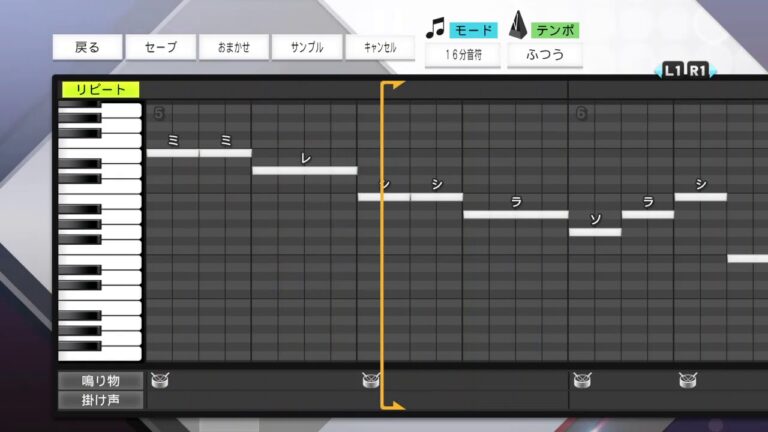Viewport: 768px width, 432px height.
Task: Open the サンプル sample list
Action: pos(306,47)
